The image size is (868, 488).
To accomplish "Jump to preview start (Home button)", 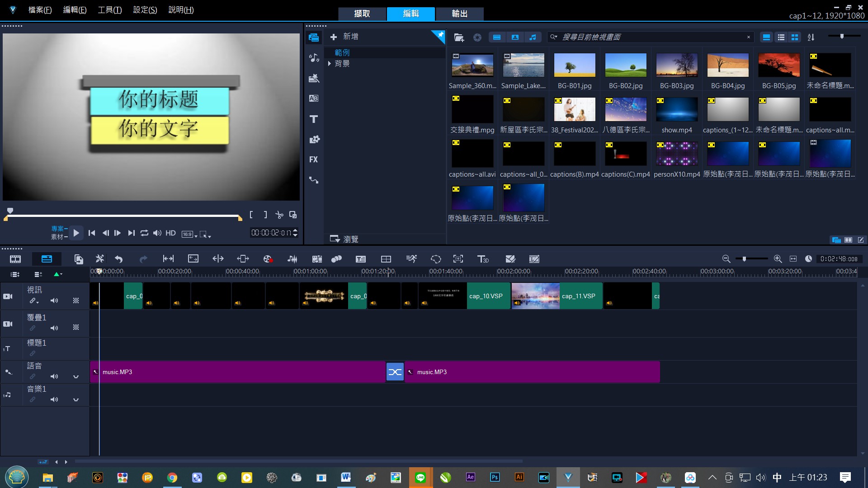I will pos(92,233).
